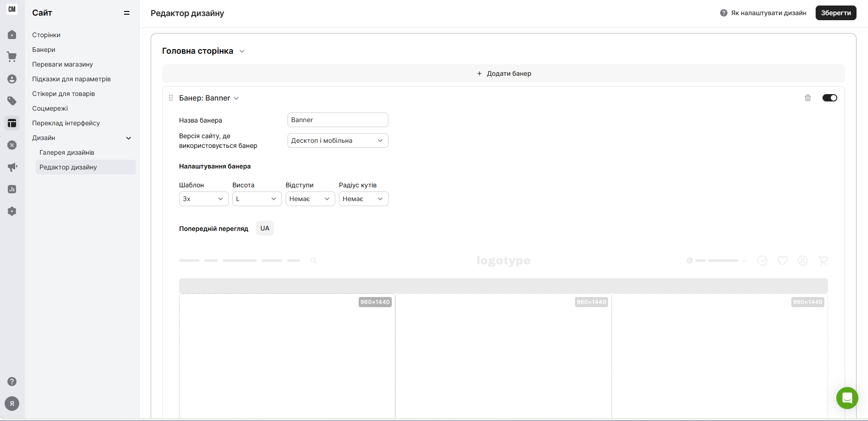
Task: Open the discounts percent icon in sidebar
Action: point(12,145)
